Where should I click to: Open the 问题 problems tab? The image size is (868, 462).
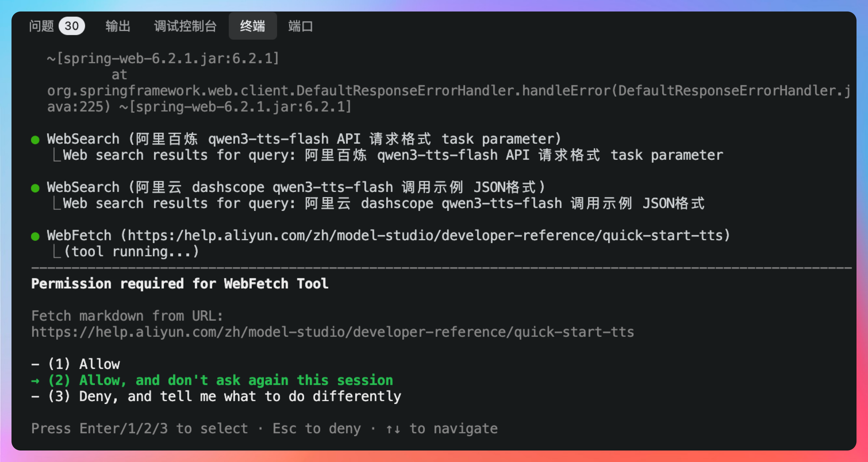coord(41,26)
